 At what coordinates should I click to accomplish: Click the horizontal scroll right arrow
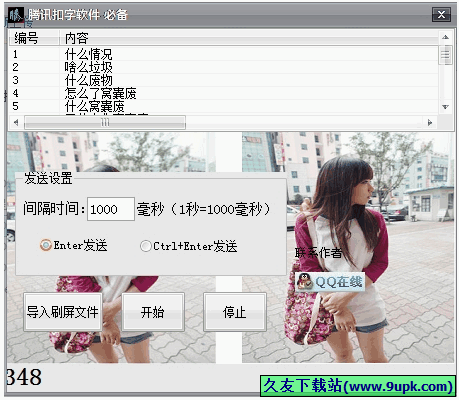430,123
